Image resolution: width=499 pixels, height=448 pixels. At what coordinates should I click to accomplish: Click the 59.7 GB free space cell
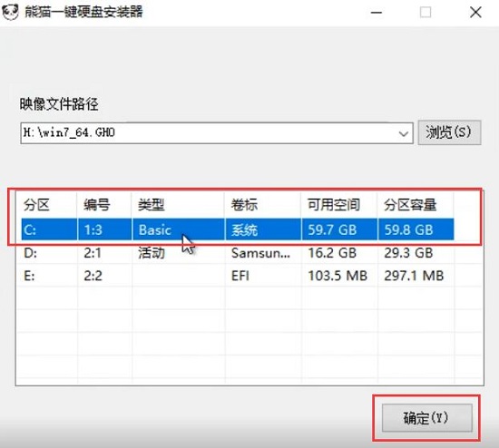coord(339,229)
